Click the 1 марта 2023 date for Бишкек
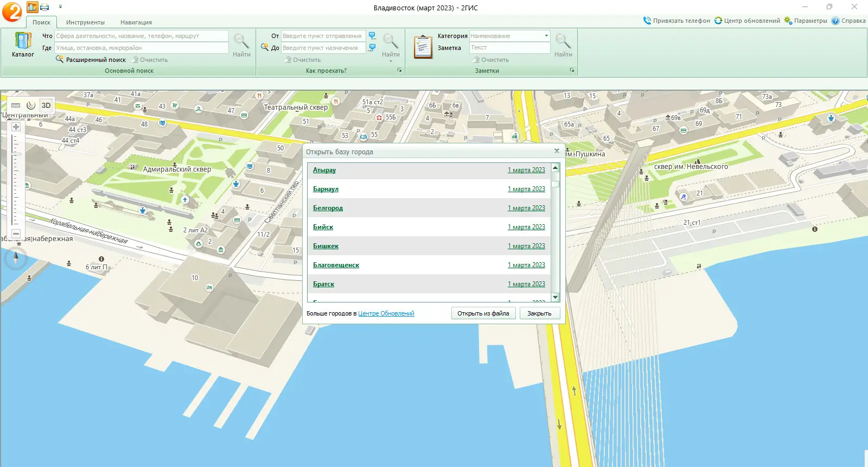The width and height of the screenshot is (868, 467). (x=526, y=246)
